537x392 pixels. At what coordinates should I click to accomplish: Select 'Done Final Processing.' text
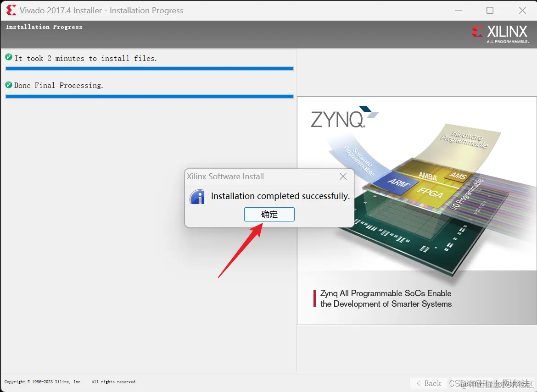pyautogui.click(x=59, y=86)
